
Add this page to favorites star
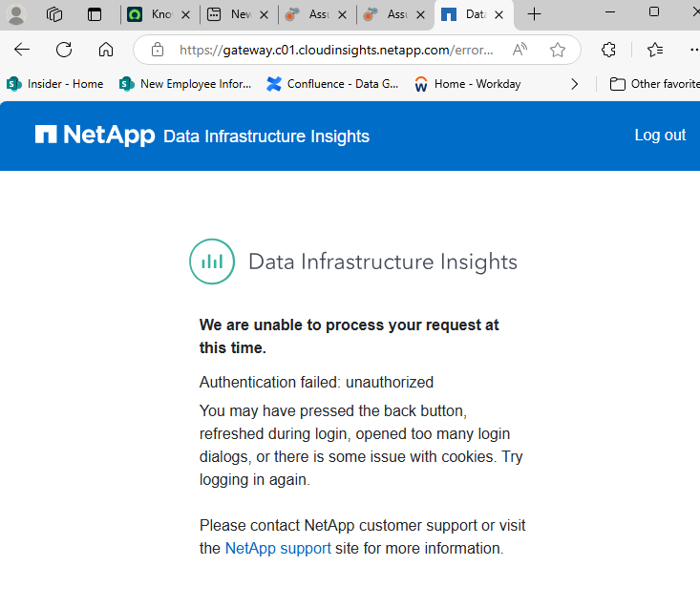[558, 50]
